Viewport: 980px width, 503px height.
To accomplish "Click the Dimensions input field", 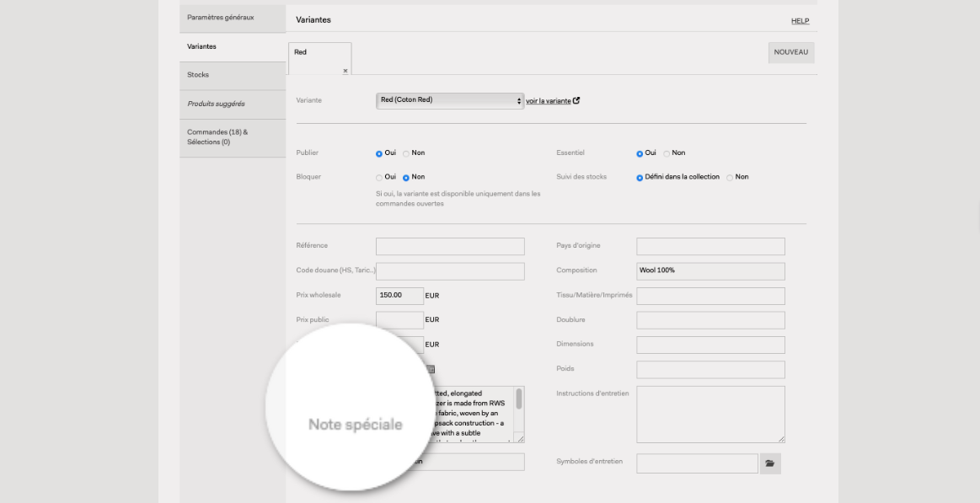I will click(710, 345).
